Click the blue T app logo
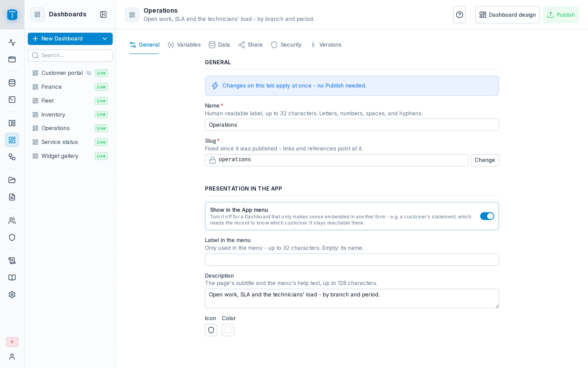The height and width of the screenshot is (368, 588). 12,15
